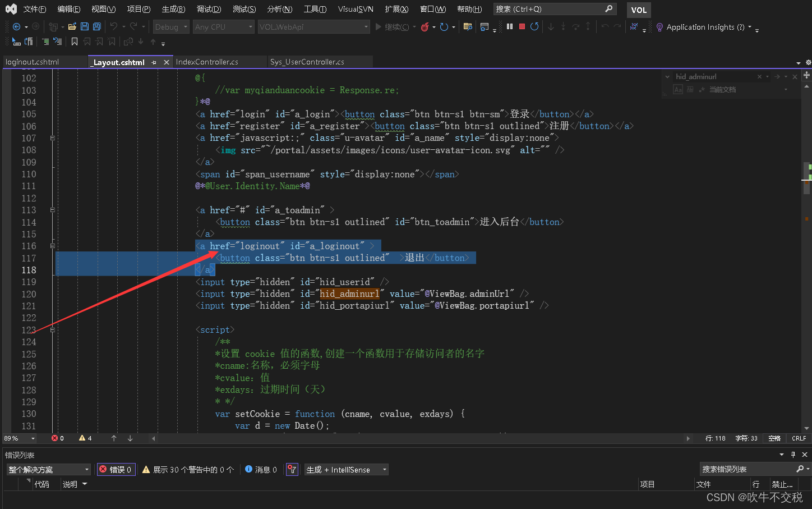Toggle regular expression search option
812x509 pixels.
702,89
